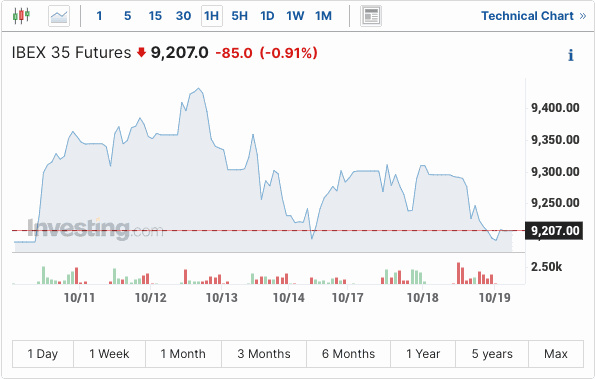Select the 1H interval

(x=212, y=16)
